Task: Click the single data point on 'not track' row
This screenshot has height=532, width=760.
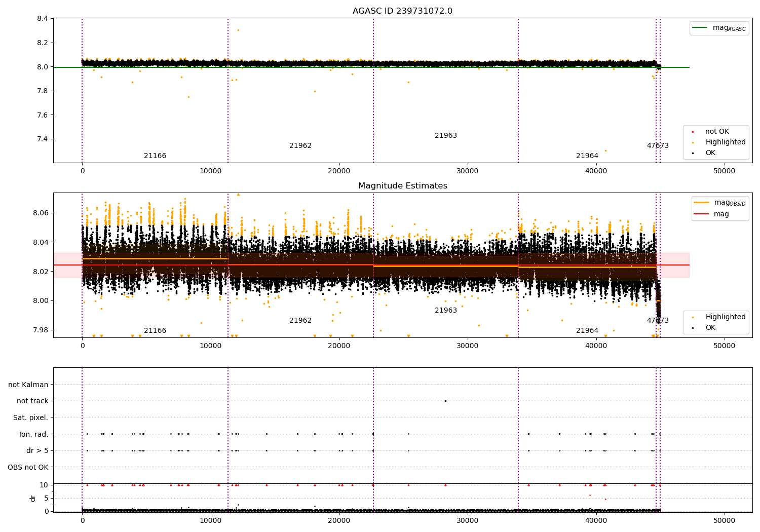Action: tap(445, 401)
